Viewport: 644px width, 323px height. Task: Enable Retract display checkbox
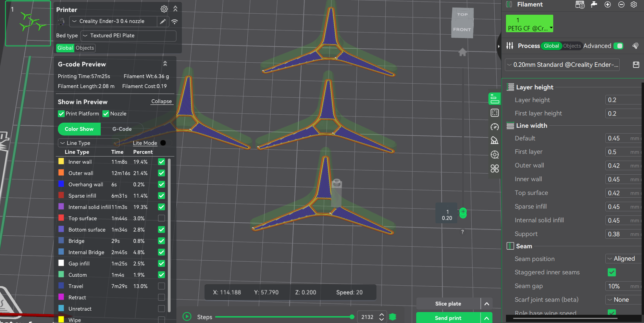tap(161, 297)
